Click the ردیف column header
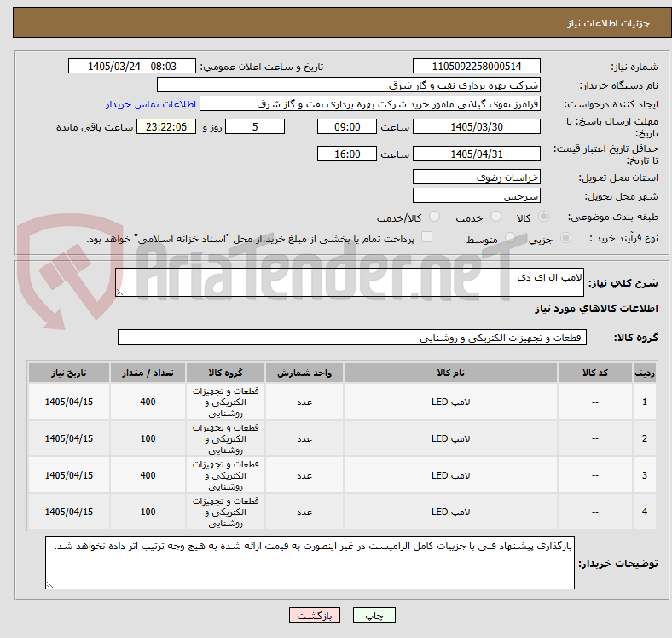Screen dimensions: 672x638 (x=644, y=373)
